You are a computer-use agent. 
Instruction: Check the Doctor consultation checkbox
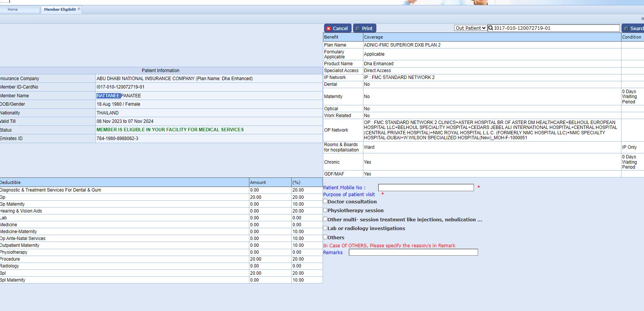tap(325, 201)
